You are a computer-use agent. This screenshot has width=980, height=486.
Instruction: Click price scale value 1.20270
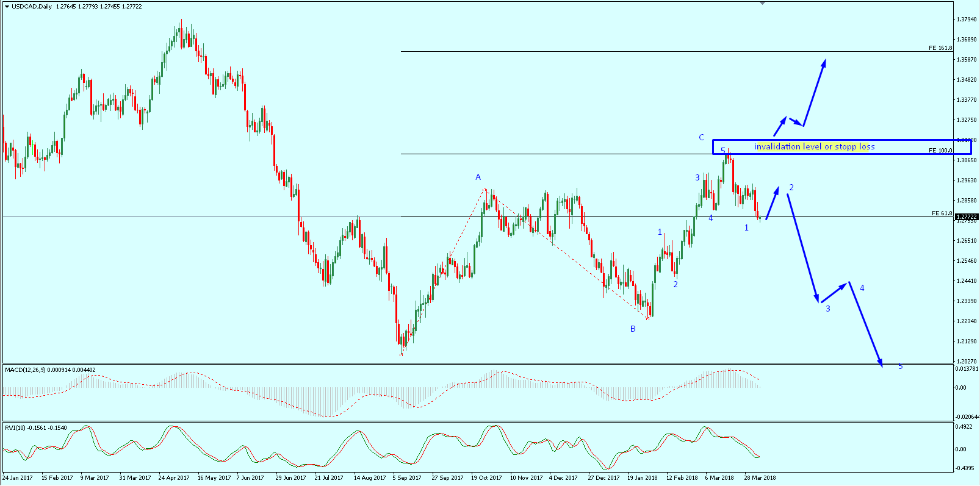[x=967, y=362]
